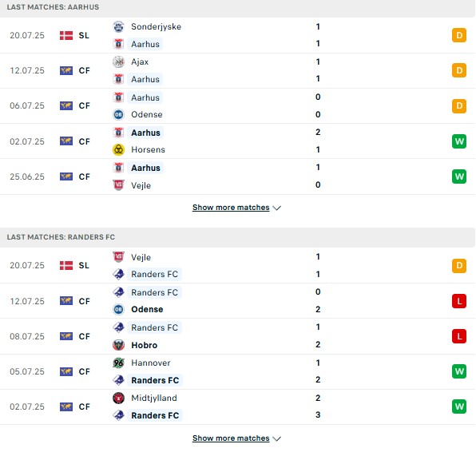The height and width of the screenshot is (452, 476).
Task: Click the L badge for Randers vs Hobro
Action: [x=459, y=336]
